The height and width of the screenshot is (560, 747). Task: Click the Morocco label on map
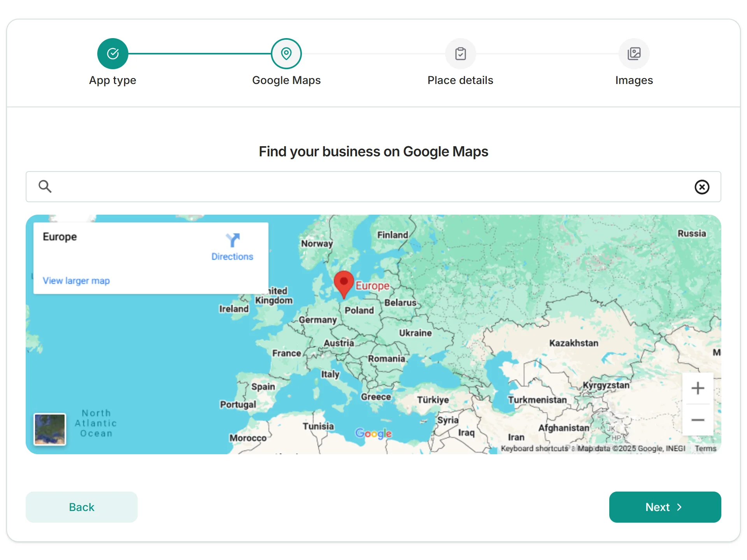point(248,438)
